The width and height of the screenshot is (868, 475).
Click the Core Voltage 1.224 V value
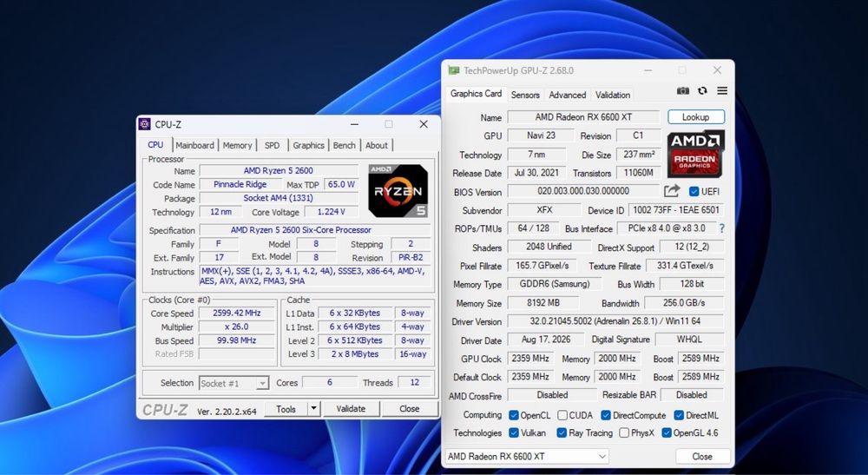tap(331, 212)
